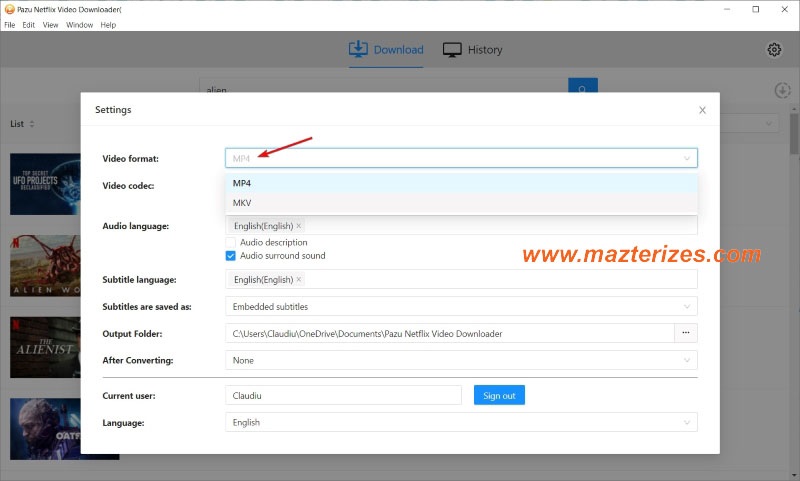Viewport: 800px width, 481px height.
Task: Uncheck Audio surround sound
Action: tap(231, 256)
